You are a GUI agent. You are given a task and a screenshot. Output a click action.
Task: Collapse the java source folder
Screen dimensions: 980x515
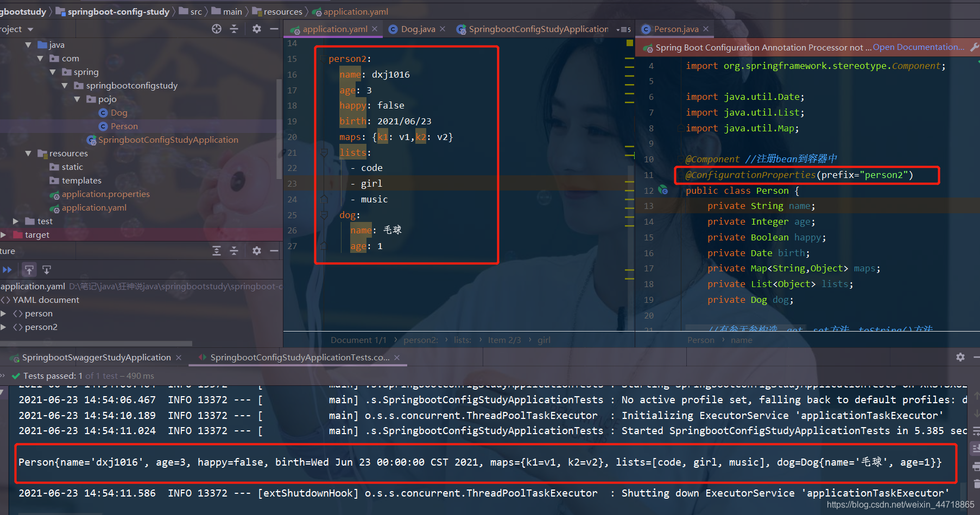pyautogui.click(x=28, y=45)
